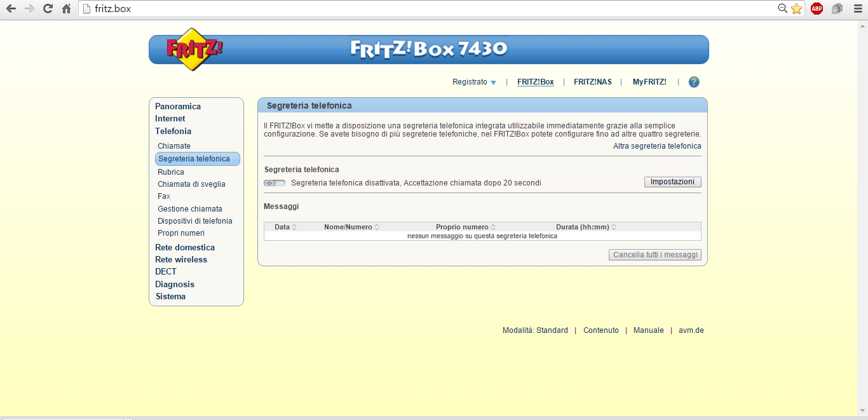Screen dimensions: 868x420
Task: Expand the Rete wireless menu section
Action: (x=181, y=259)
